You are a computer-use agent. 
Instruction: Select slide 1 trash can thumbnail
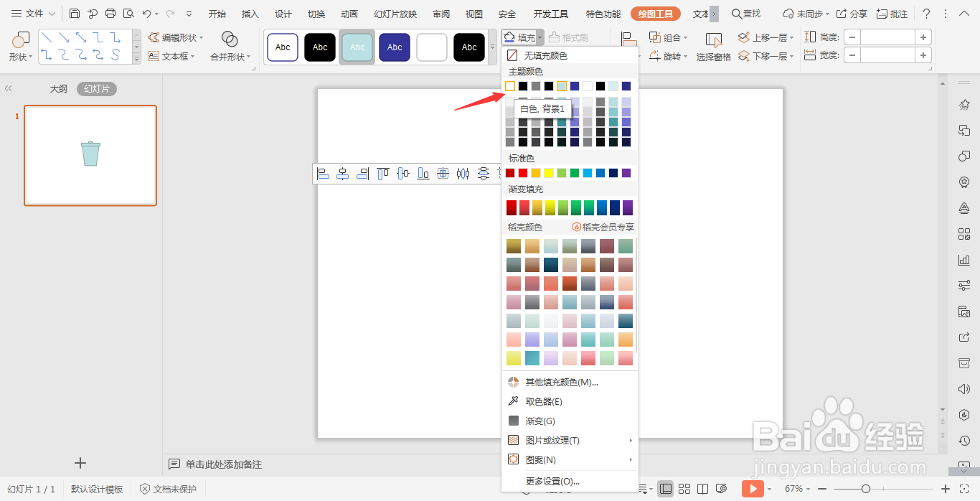click(x=90, y=155)
